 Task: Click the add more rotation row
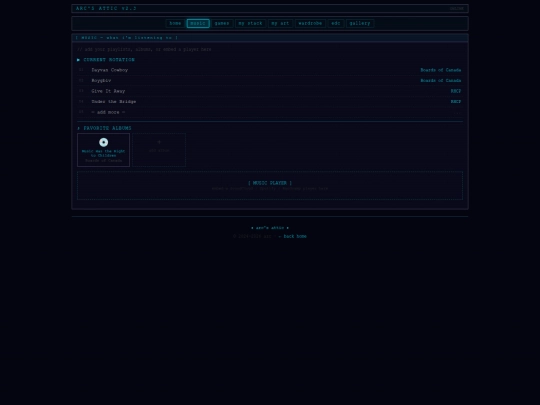(270, 112)
